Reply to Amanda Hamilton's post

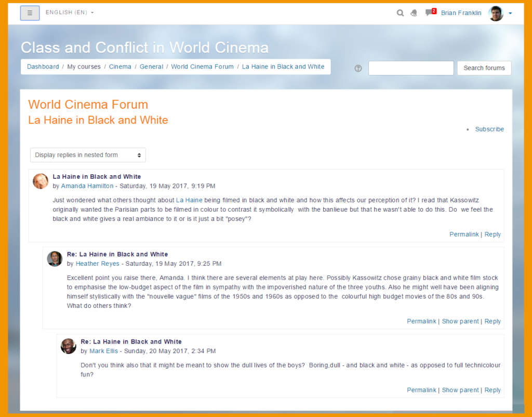493,234
